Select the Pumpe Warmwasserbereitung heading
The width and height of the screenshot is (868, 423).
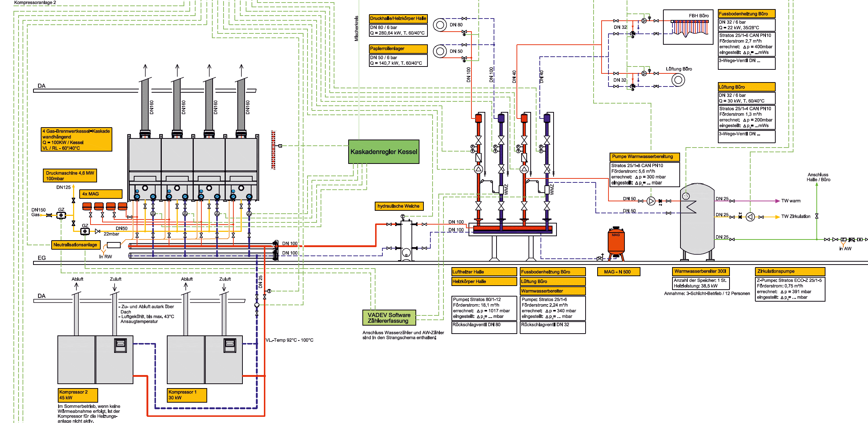tap(644, 157)
